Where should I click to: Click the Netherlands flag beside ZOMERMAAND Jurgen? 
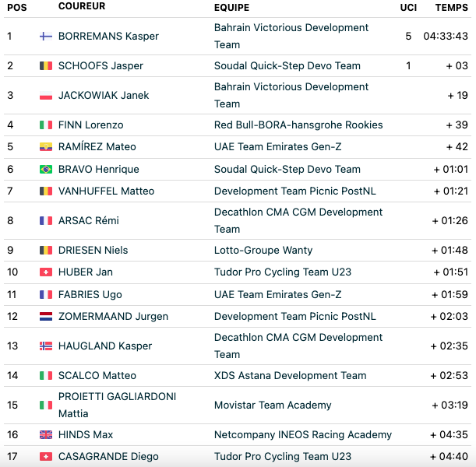(x=46, y=316)
